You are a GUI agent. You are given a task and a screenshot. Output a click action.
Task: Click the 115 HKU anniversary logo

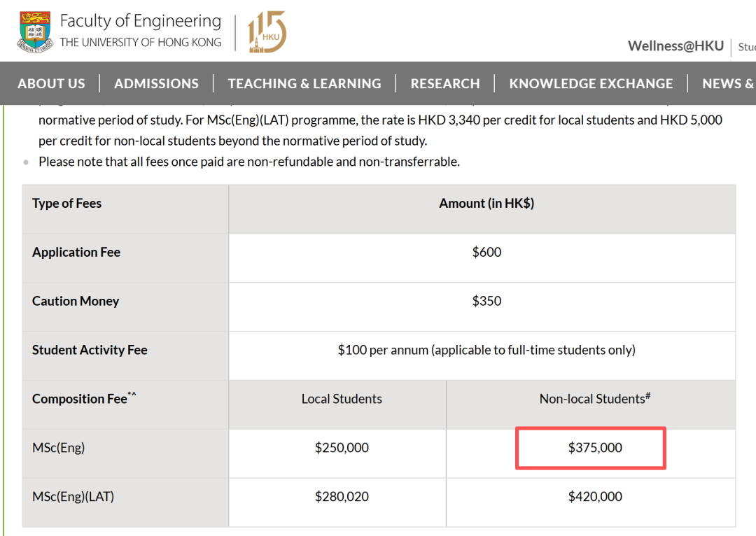coord(267,32)
